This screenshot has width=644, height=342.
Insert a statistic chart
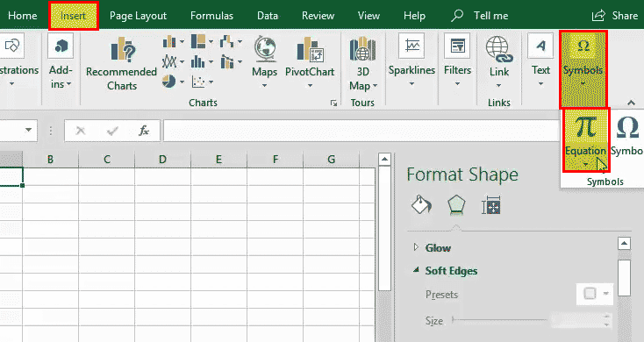(202, 62)
